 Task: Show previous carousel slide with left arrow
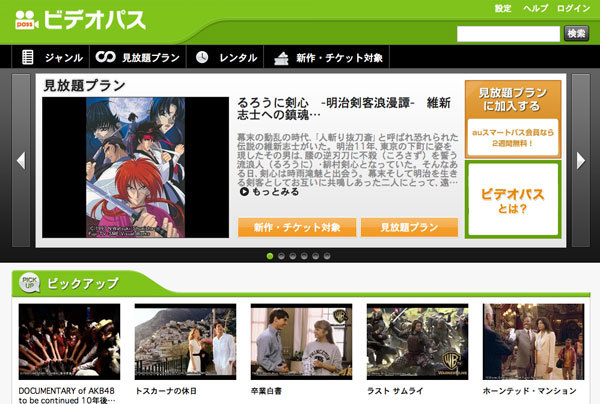(x=21, y=160)
